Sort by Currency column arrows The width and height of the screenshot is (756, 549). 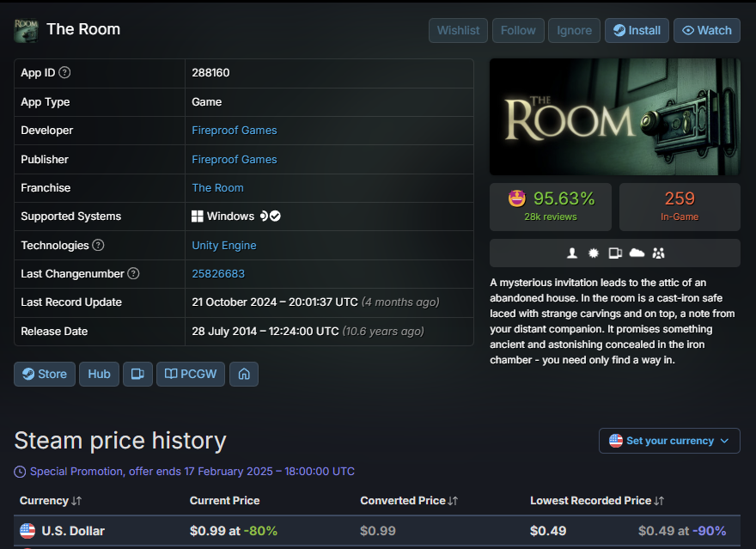[x=76, y=501]
